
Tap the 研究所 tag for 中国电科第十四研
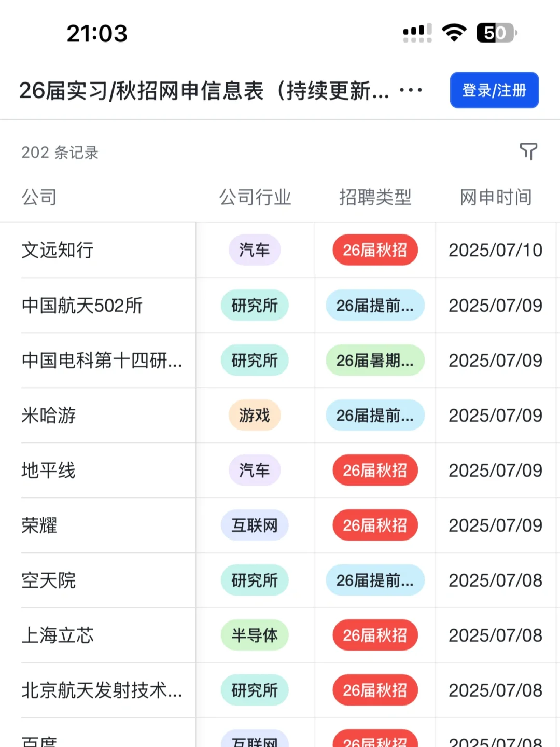255,360
